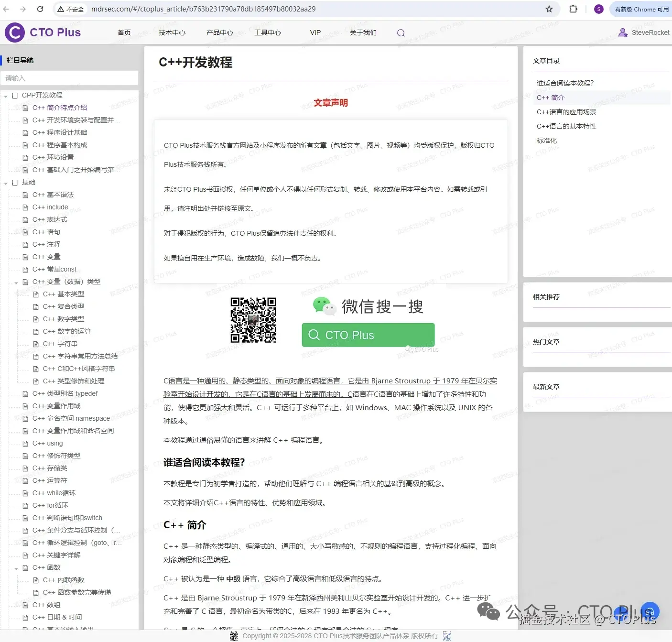Open C++ 简介 in the article outline
The width and height of the screenshot is (672, 642).
(x=551, y=97)
